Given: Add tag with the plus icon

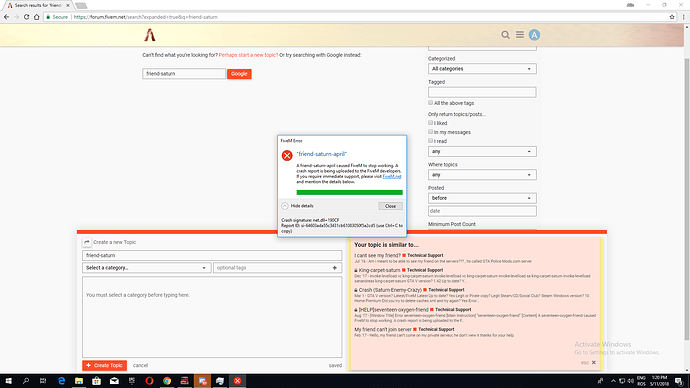Looking at the screenshot, I should pos(334,267).
